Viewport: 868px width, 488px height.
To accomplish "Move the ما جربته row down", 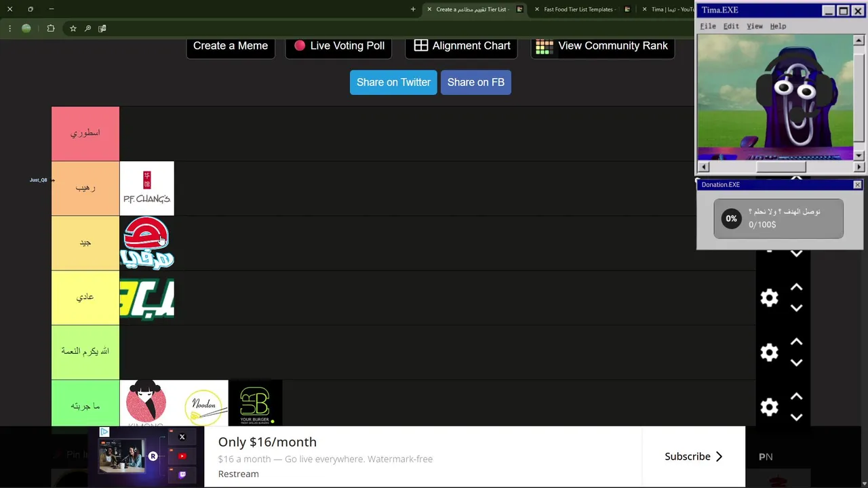I will click(x=796, y=418).
